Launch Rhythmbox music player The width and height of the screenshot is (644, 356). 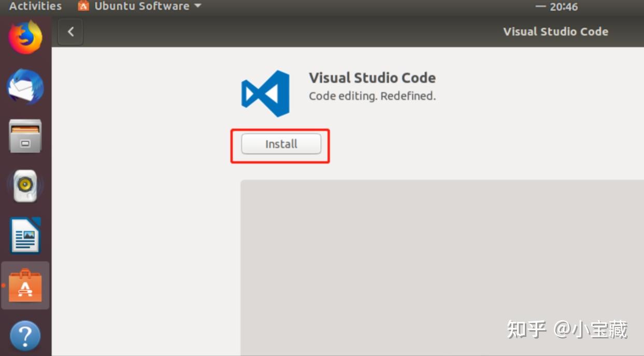(25, 185)
